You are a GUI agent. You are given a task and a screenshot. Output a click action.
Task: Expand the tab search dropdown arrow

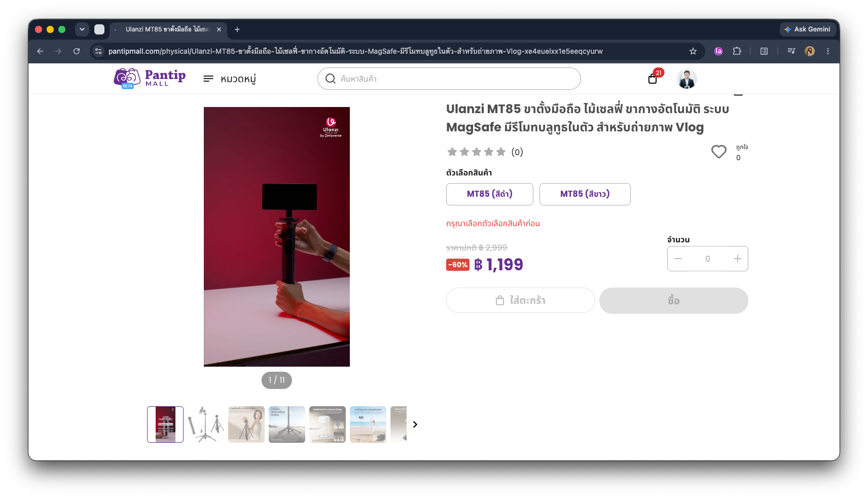[x=82, y=29]
